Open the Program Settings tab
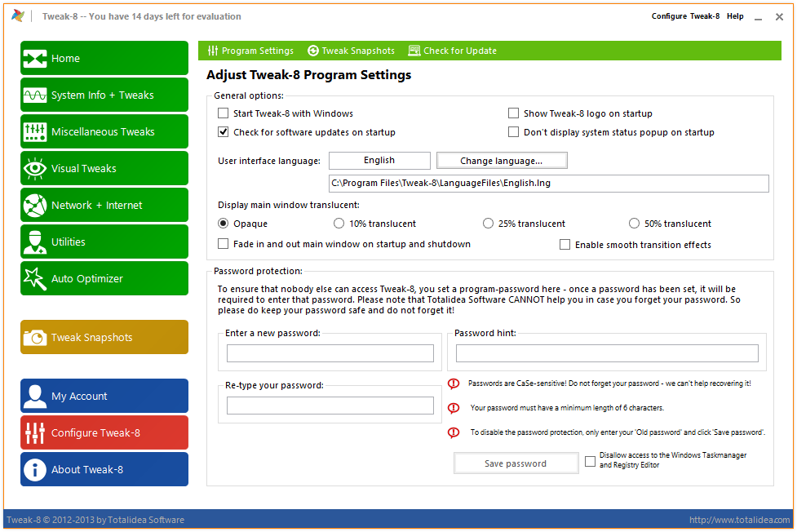This screenshot has width=797, height=532. click(250, 51)
